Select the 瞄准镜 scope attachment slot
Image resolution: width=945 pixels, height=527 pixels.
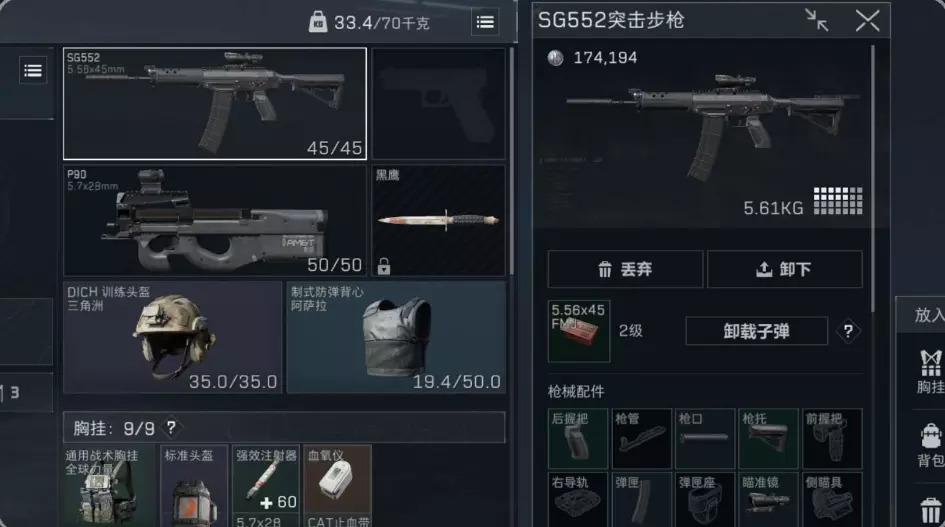click(768, 499)
